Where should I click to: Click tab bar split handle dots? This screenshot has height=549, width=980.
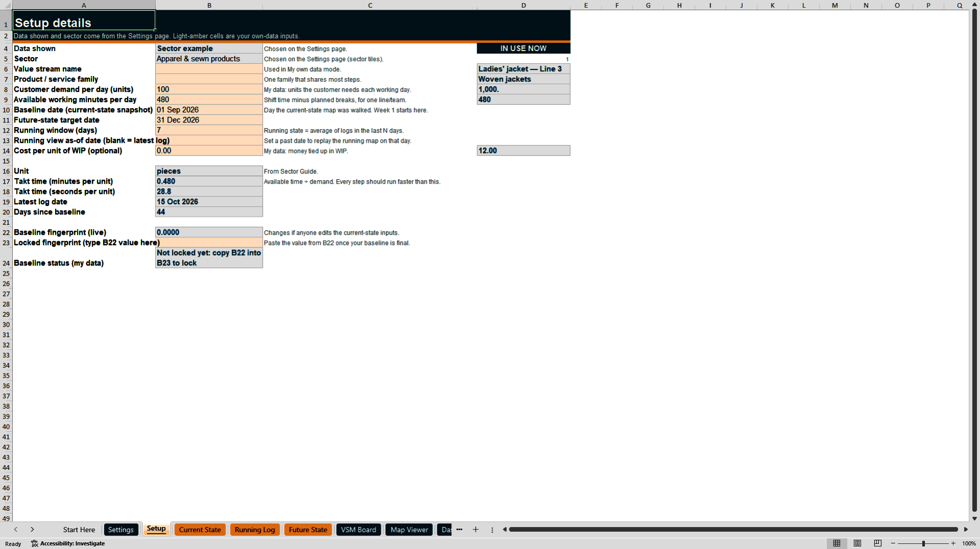[x=492, y=530]
